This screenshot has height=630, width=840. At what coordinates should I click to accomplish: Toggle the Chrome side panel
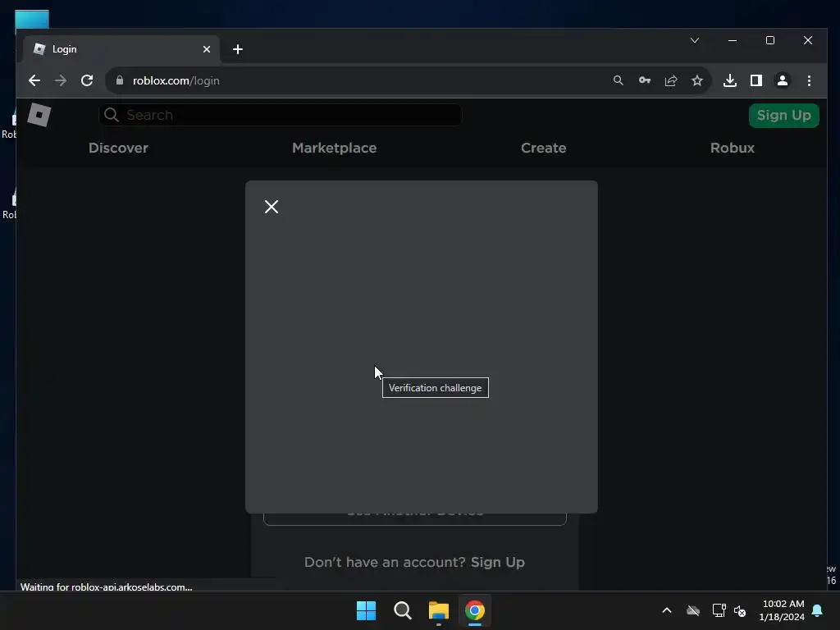(756, 80)
